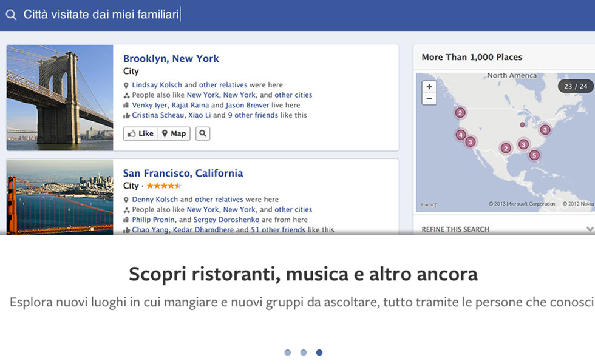595x364 pixels.
Task: Click the Brooklyn Bridge thumbnail
Action: coord(59,98)
